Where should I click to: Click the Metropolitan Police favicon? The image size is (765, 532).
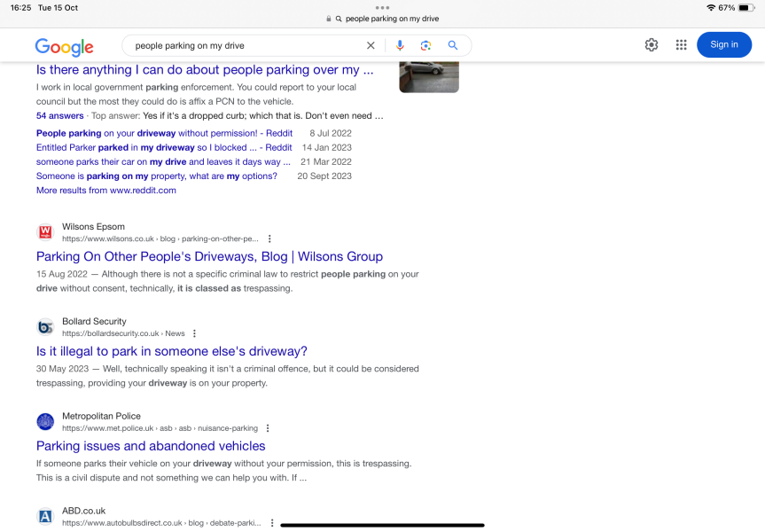click(x=45, y=421)
